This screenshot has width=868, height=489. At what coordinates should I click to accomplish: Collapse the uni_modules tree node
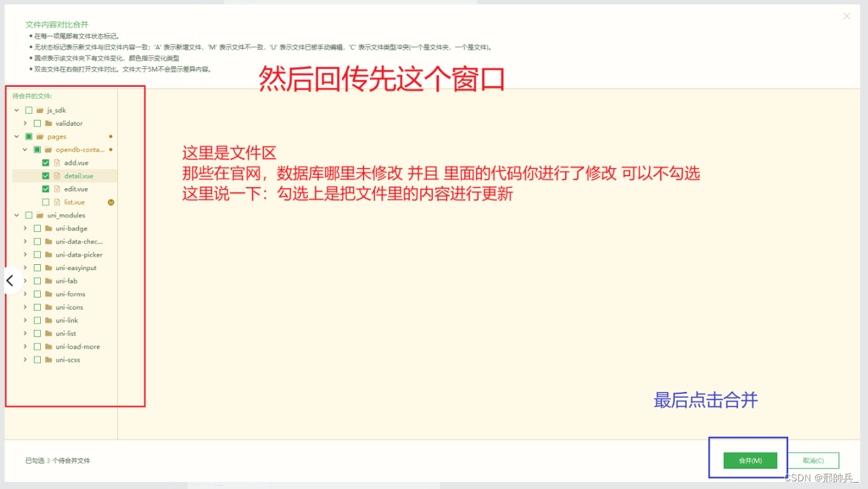pos(15,215)
